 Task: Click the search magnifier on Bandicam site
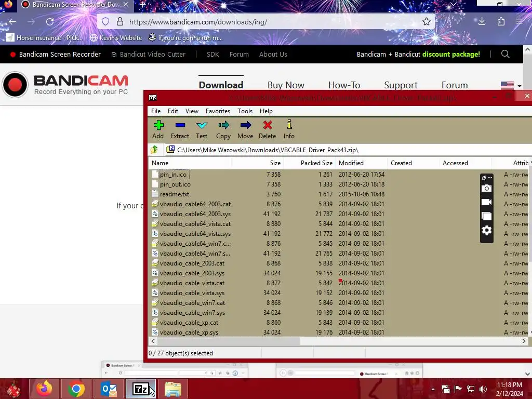tap(505, 54)
